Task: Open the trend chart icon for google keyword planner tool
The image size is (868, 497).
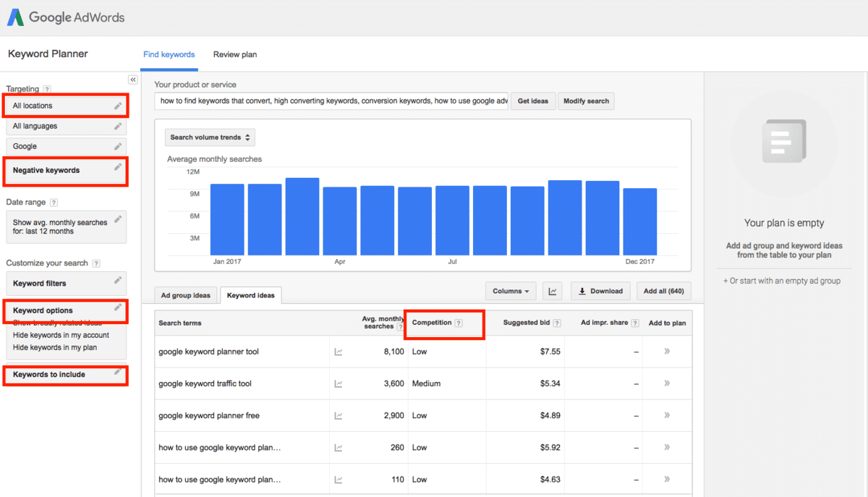Action: point(339,352)
